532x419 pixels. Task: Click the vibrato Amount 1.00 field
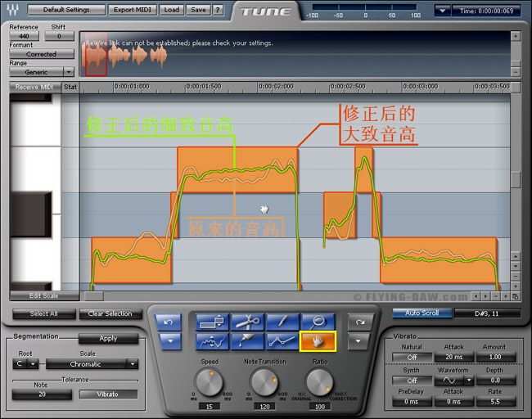495,357
